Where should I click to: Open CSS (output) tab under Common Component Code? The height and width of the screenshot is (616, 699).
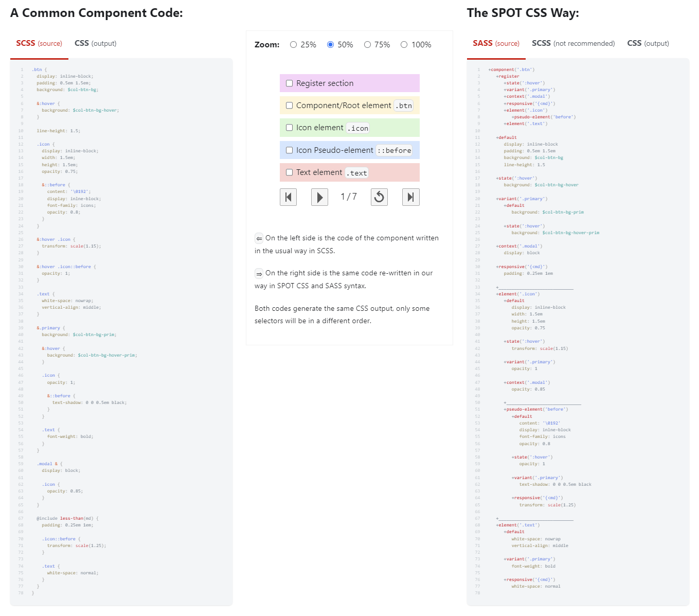pos(96,43)
